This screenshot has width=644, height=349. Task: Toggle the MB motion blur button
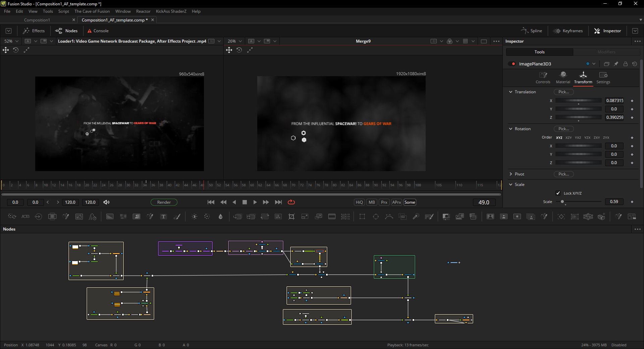[372, 202]
